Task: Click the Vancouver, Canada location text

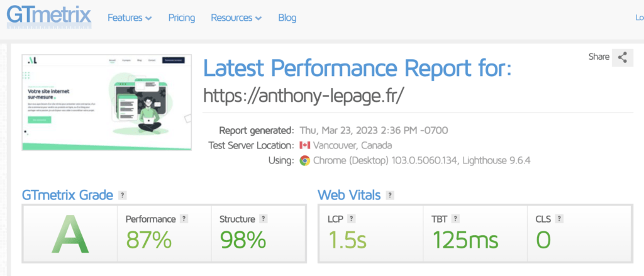Action: [352, 145]
